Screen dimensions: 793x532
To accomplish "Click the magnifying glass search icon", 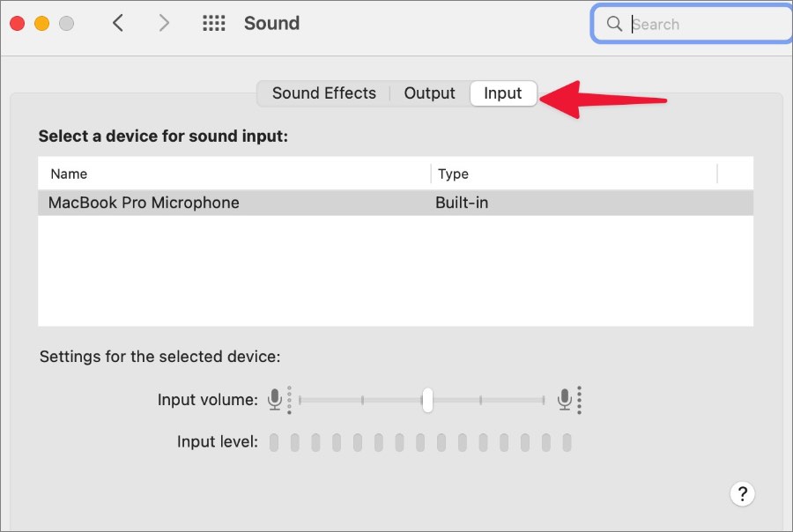I will [x=615, y=25].
